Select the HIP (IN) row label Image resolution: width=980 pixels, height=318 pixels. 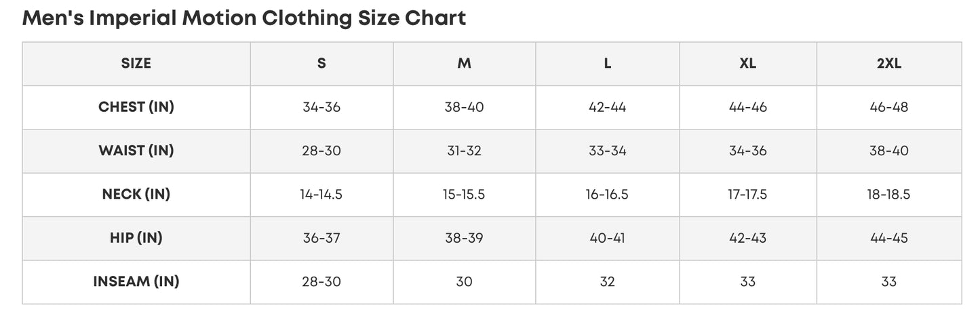(136, 238)
